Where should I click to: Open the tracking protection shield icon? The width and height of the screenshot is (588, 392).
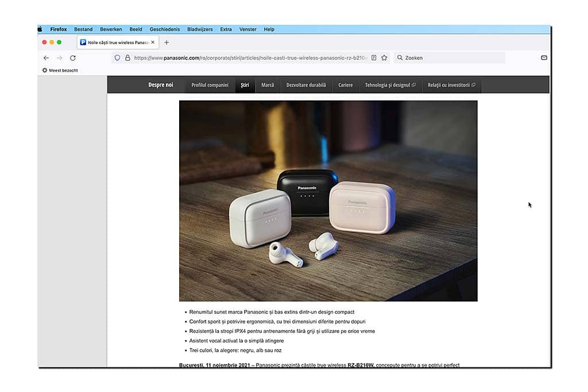coord(117,58)
